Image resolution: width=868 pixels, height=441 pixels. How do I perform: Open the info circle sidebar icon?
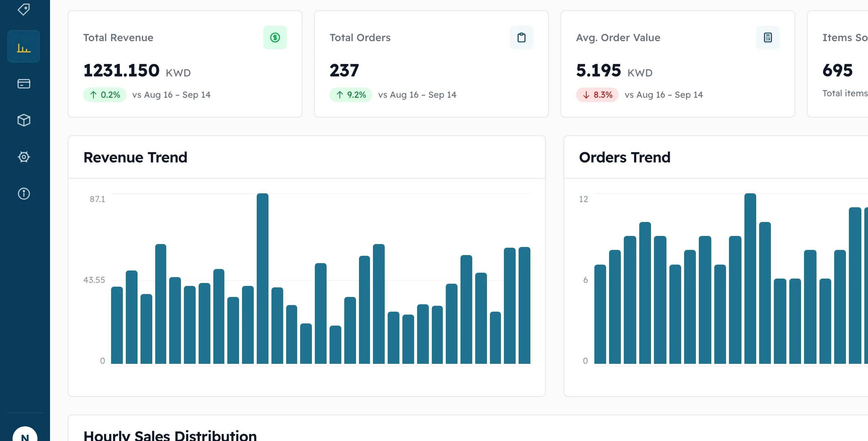(x=24, y=194)
